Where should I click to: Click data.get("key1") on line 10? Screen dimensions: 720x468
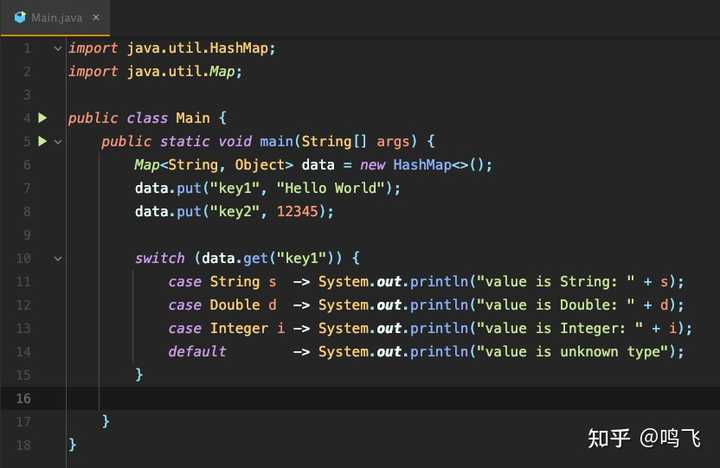coord(268,258)
